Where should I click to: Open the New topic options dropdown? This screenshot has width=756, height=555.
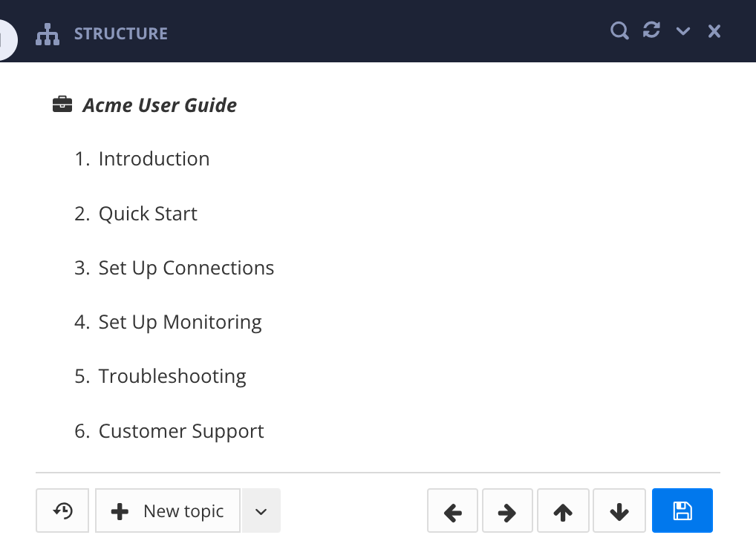[261, 510]
